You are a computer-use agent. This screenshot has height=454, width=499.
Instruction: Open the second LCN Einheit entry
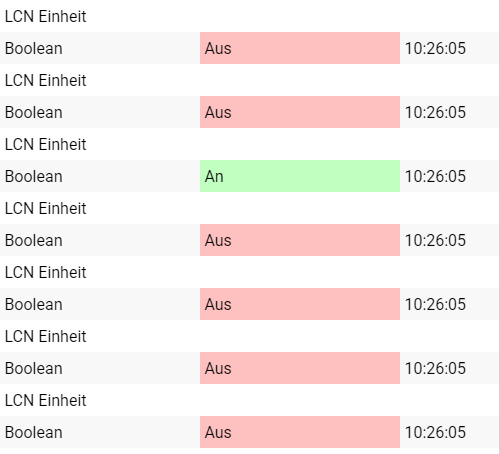(249, 80)
